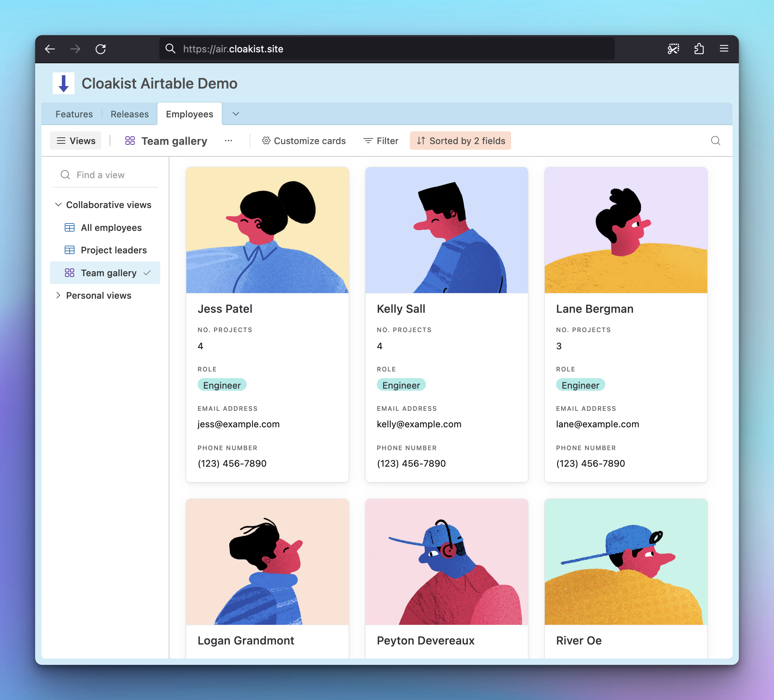Switch to the Features tab

74,114
